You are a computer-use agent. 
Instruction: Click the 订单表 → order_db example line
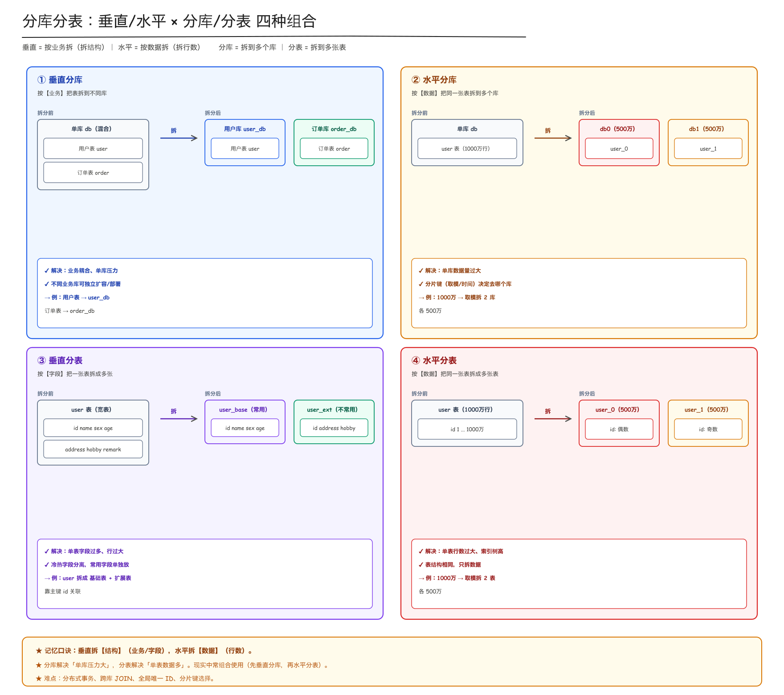(x=69, y=311)
